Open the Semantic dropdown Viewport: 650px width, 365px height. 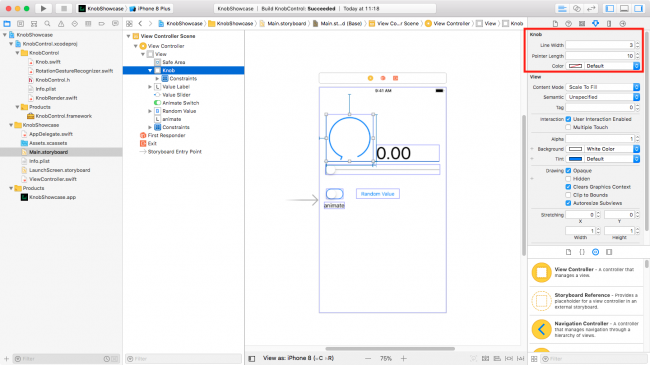[603, 97]
